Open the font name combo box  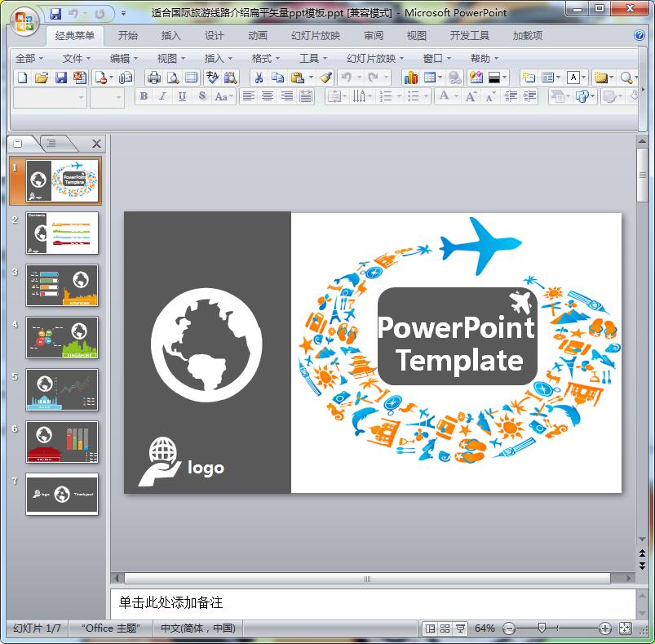point(50,98)
